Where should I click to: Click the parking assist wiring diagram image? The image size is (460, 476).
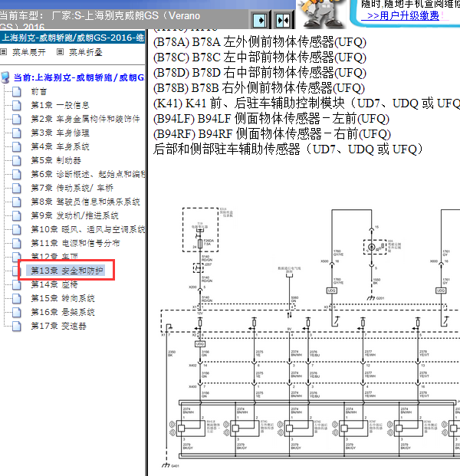coord(310,337)
